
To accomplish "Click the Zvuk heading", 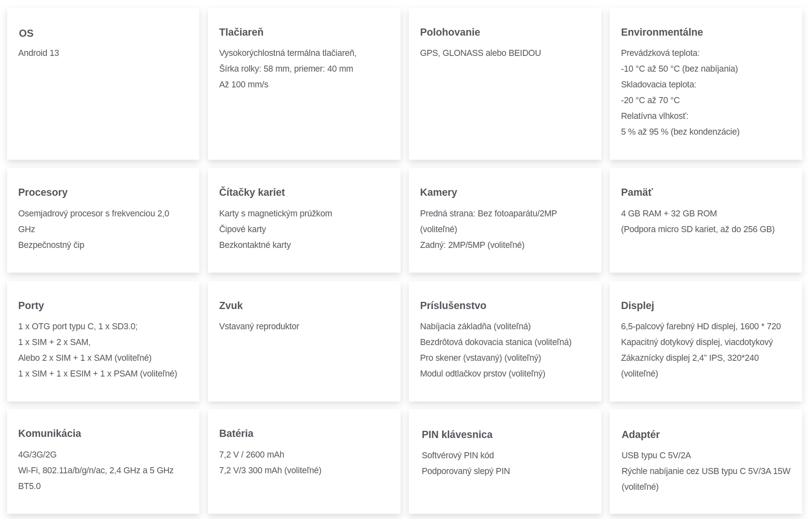I will tap(231, 306).
